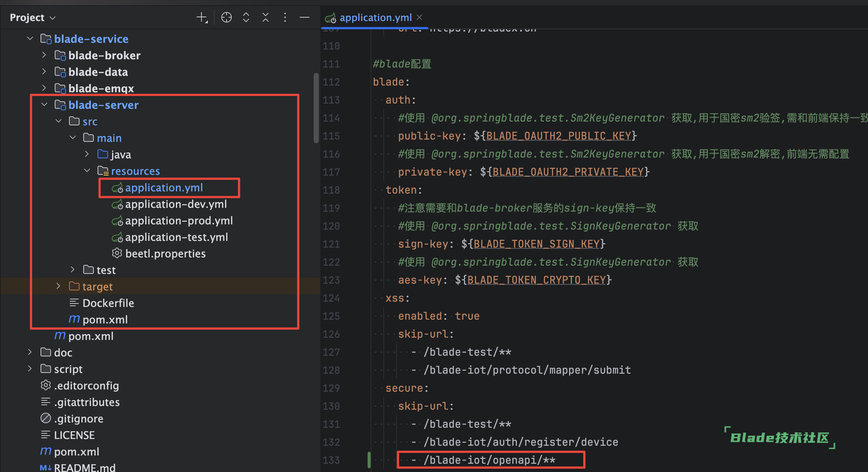Select the LICENSE file

[74, 435]
